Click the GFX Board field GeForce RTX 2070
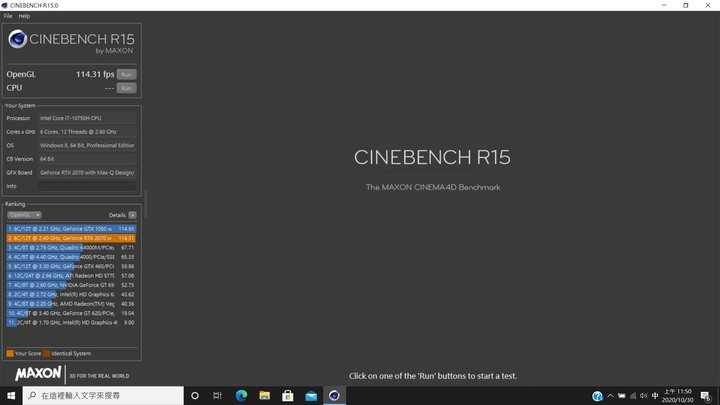The image size is (720, 405). click(87, 173)
